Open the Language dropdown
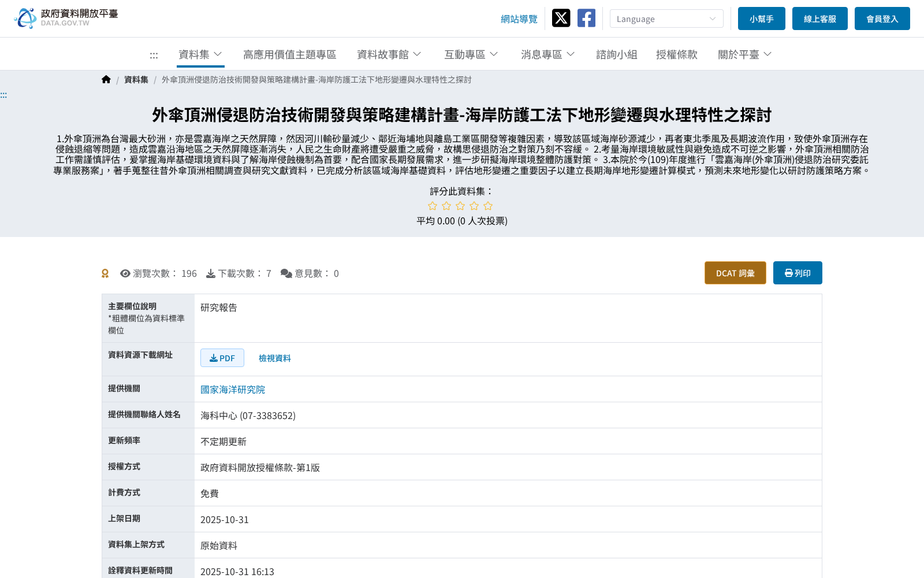This screenshot has height=578, width=924. [666, 18]
